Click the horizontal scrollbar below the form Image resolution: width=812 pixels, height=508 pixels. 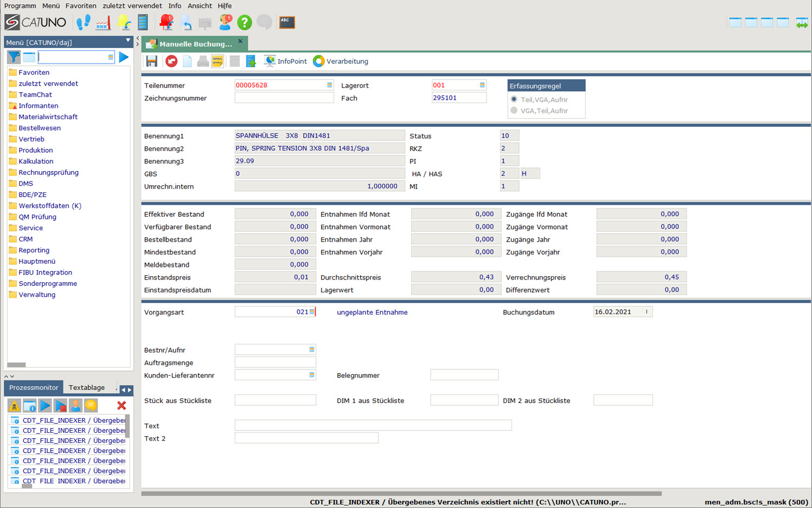[401, 493]
